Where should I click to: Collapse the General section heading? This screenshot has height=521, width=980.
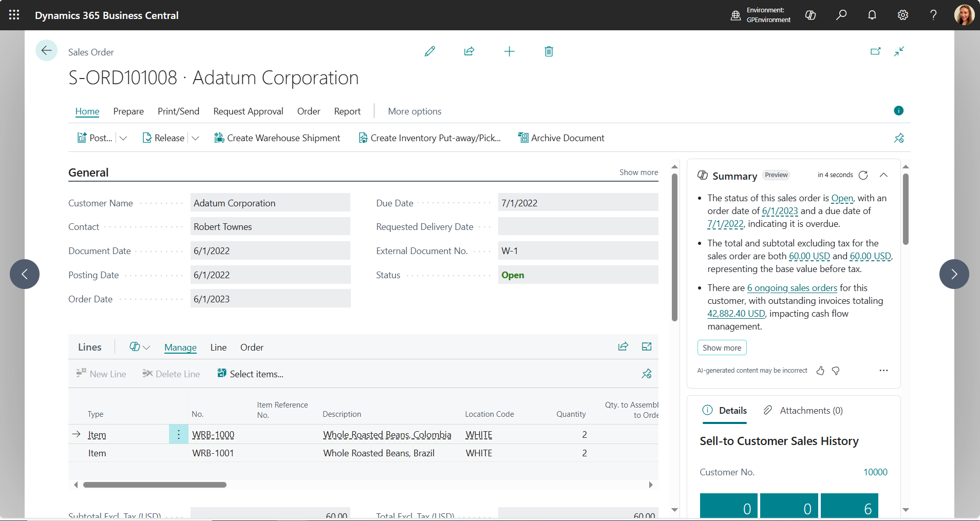tap(88, 172)
